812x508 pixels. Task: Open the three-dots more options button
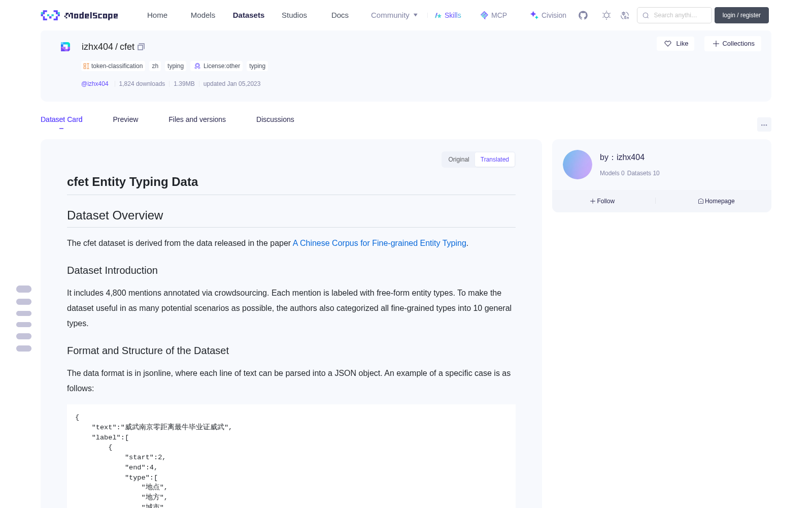764,124
